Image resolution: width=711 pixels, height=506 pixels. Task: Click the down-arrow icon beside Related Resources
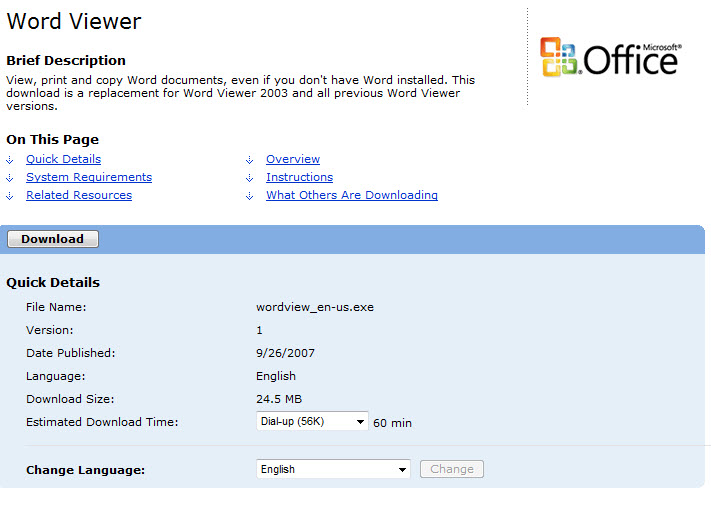[x=10, y=196]
